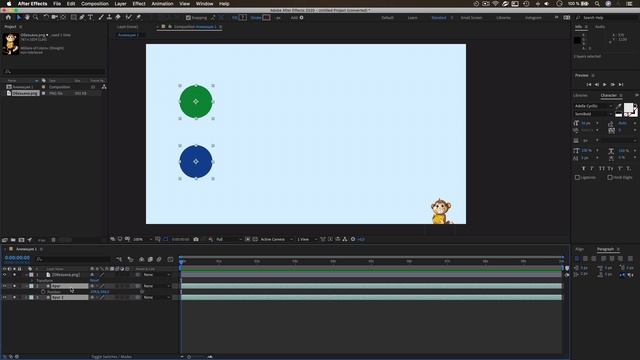Select the Eraser tool
This screenshot has height=360, width=640.
click(118, 18)
